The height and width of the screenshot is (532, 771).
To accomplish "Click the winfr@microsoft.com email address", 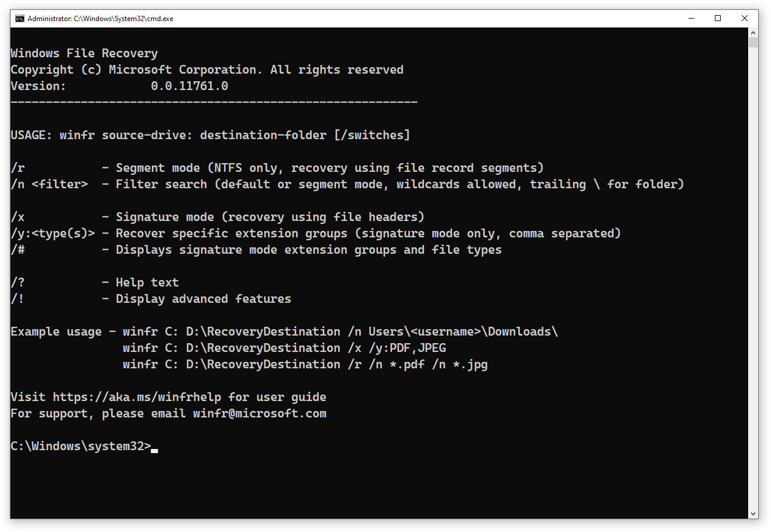I will (259, 413).
